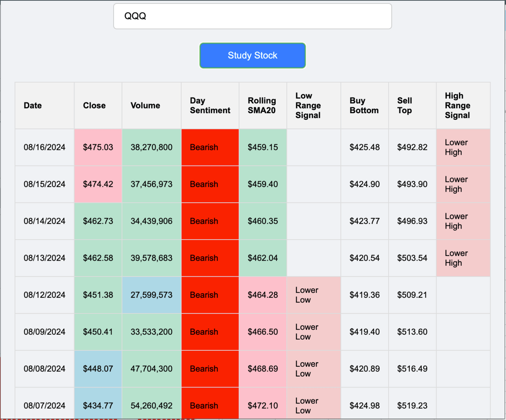Click the 08/12/2024 date cell
Image resolution: width=506 pixels, height=420 pixels.
(x=45, y=295)
